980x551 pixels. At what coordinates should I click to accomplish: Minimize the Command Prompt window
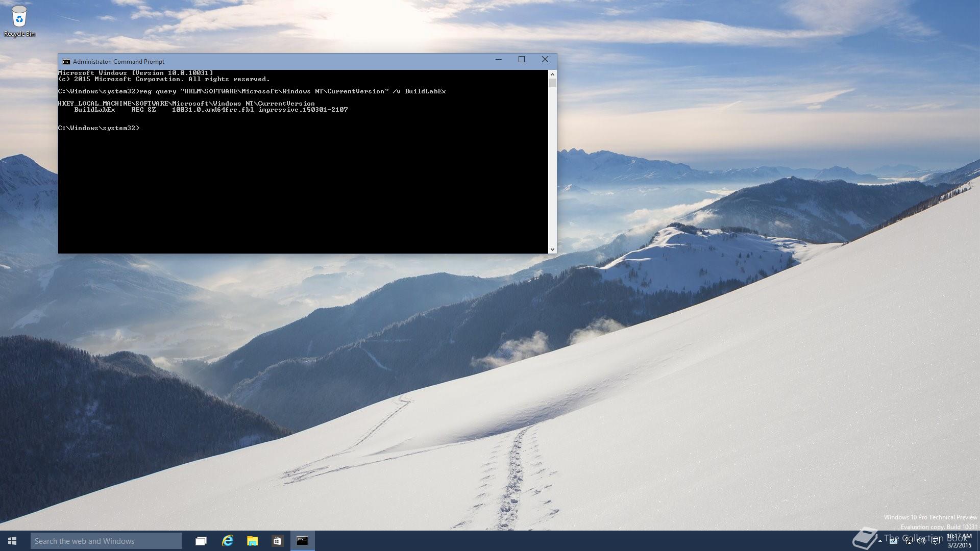499,60
